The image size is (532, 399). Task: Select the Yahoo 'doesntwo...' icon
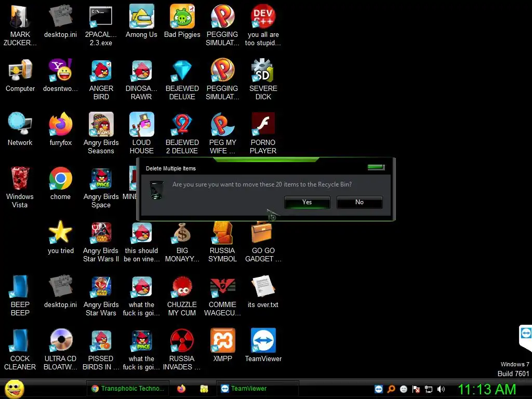[60, 75]
